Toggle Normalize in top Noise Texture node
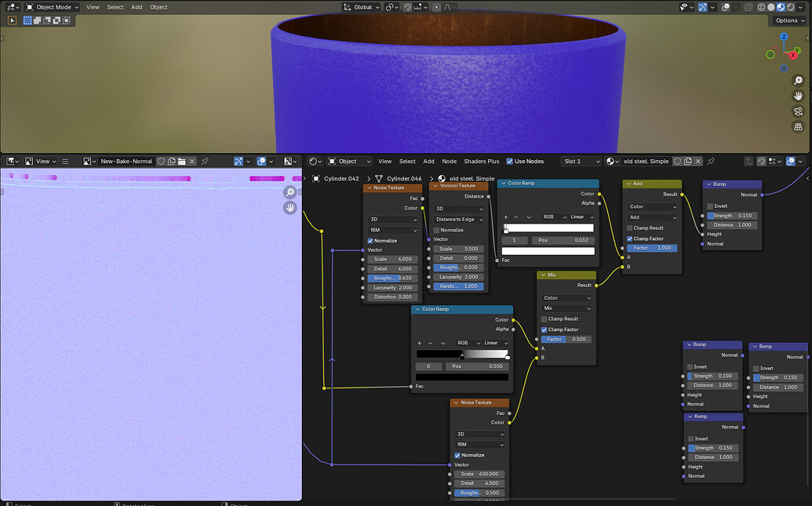 pyautogui.click(x=370, y=241)
